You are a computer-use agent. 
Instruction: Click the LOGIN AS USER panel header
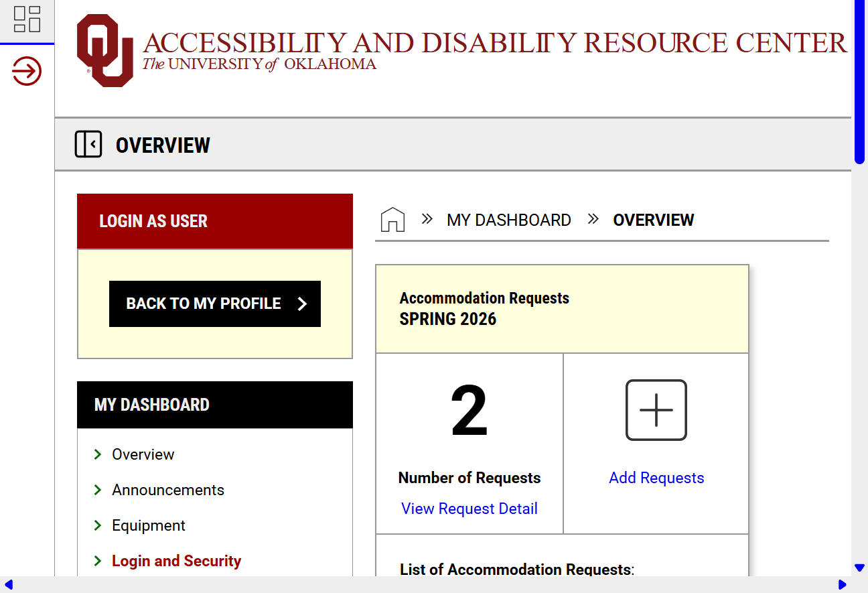point(215,221)
